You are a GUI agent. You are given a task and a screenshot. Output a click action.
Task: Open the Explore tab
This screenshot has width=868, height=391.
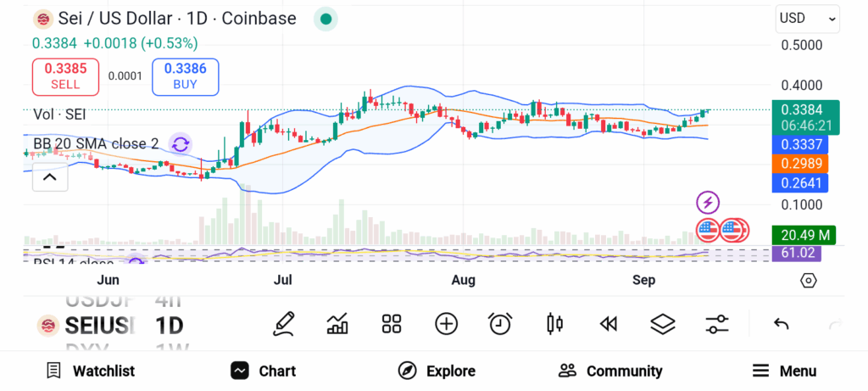click(437, 371)
